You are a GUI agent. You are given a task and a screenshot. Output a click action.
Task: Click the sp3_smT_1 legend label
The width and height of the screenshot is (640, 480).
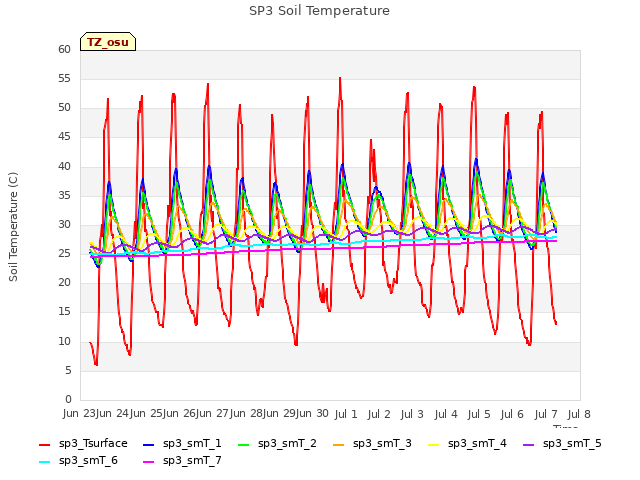pyautogui.click(x=192, y=444)
